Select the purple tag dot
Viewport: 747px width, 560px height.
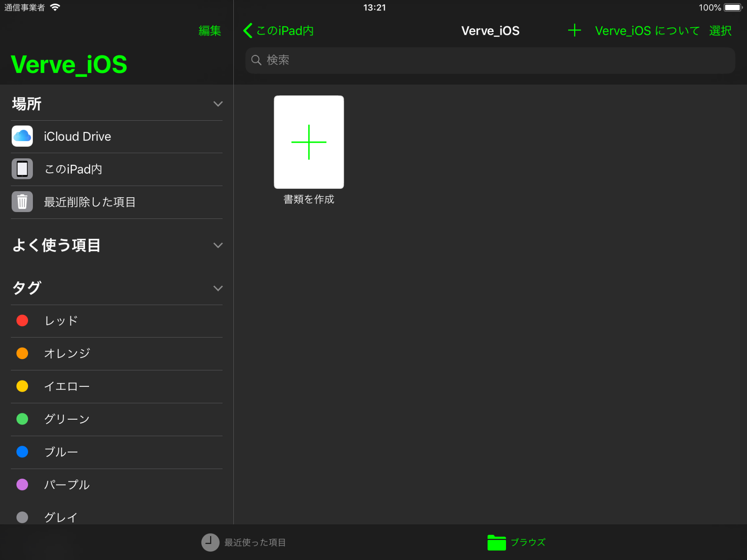(22, 485)
